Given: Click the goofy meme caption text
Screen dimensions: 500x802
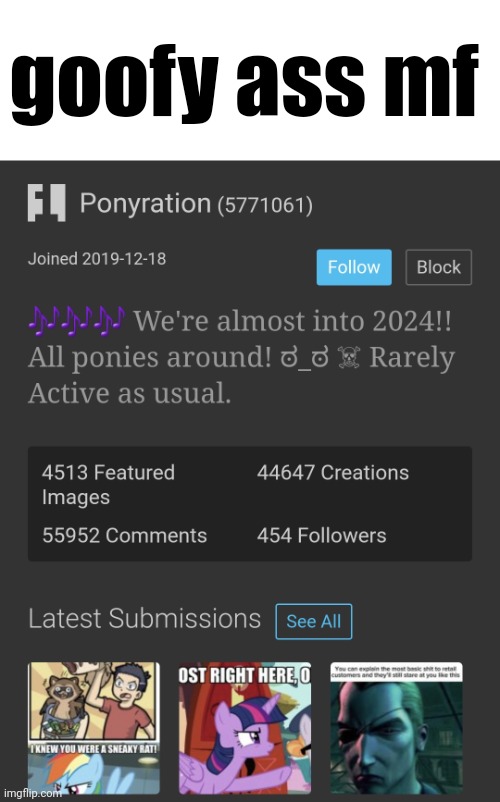Looking at the screenshot, I should point(245,82).
